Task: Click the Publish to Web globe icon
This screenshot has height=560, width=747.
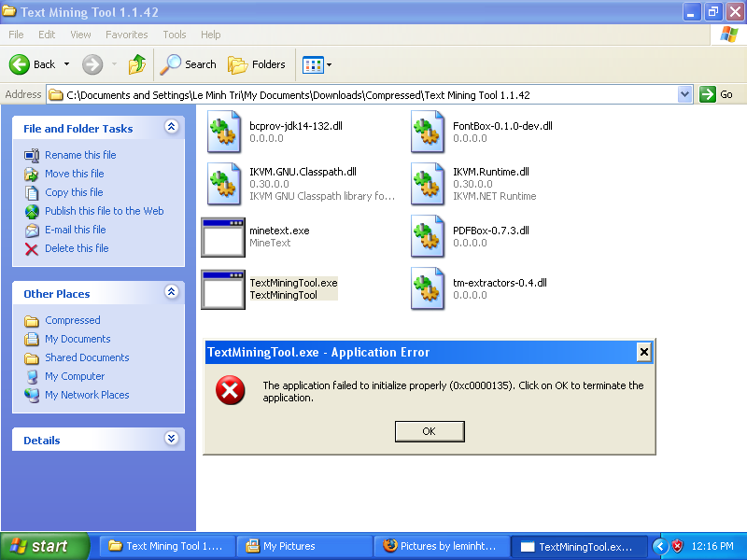Action: pos(32,212)
